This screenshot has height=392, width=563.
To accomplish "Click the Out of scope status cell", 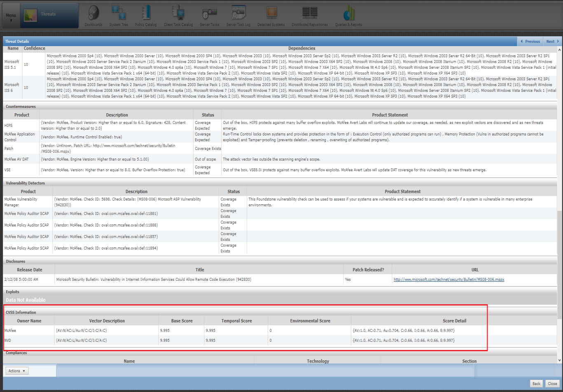I will click(x=207, y=159).
